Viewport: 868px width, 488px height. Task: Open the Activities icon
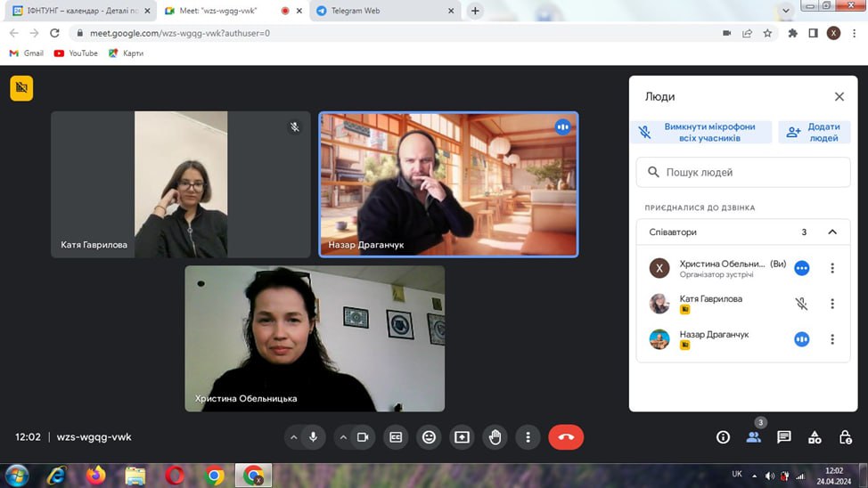coord(815,437)
